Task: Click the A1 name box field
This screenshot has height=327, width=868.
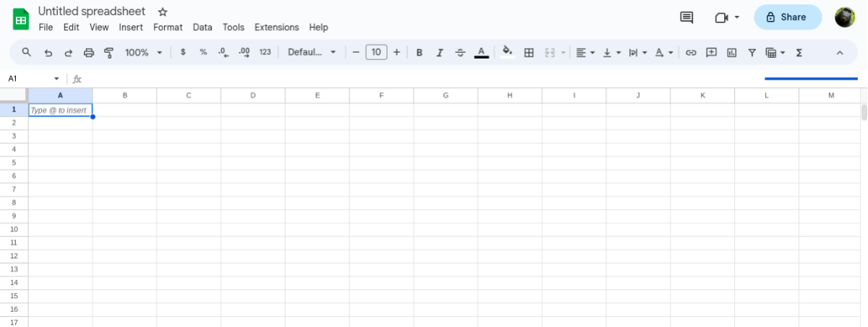Action: 29,79
